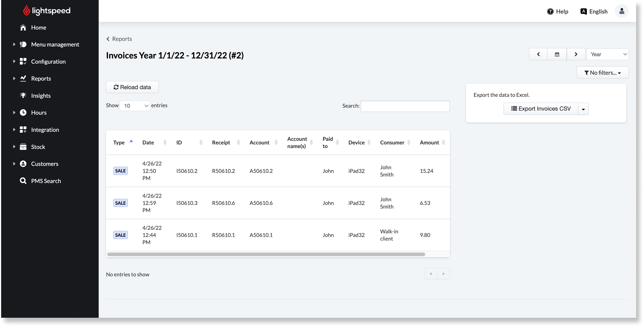644x327 pixels.
Task: Sort table by Amount column
Action: [432, 142]
